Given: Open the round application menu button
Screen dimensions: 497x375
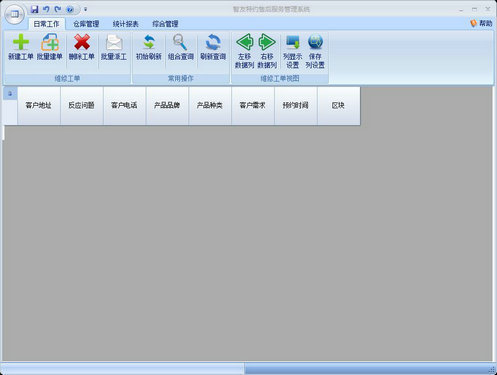Looking at the screenshot, I should tap(14, 14).
